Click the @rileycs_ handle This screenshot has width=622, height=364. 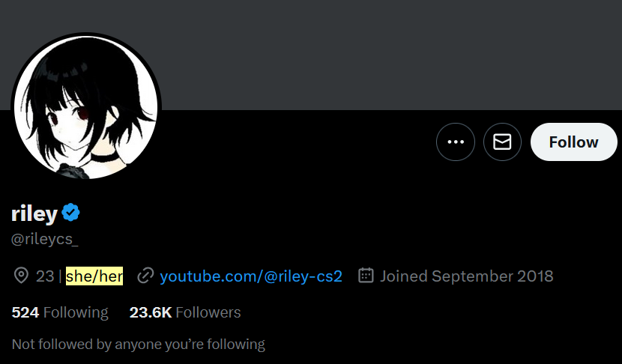tap(45, 239)
